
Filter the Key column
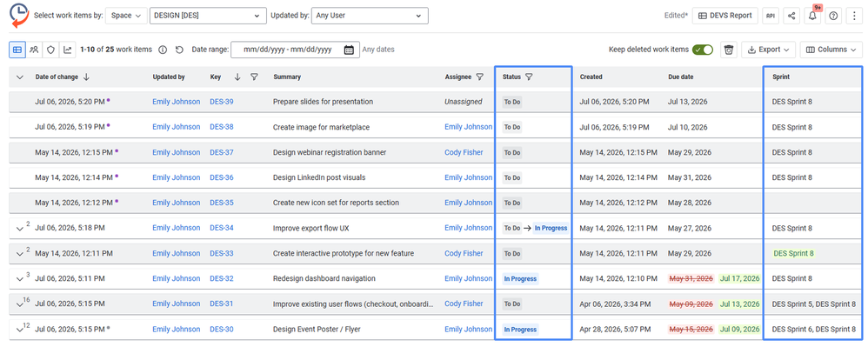tap(254, 77)
